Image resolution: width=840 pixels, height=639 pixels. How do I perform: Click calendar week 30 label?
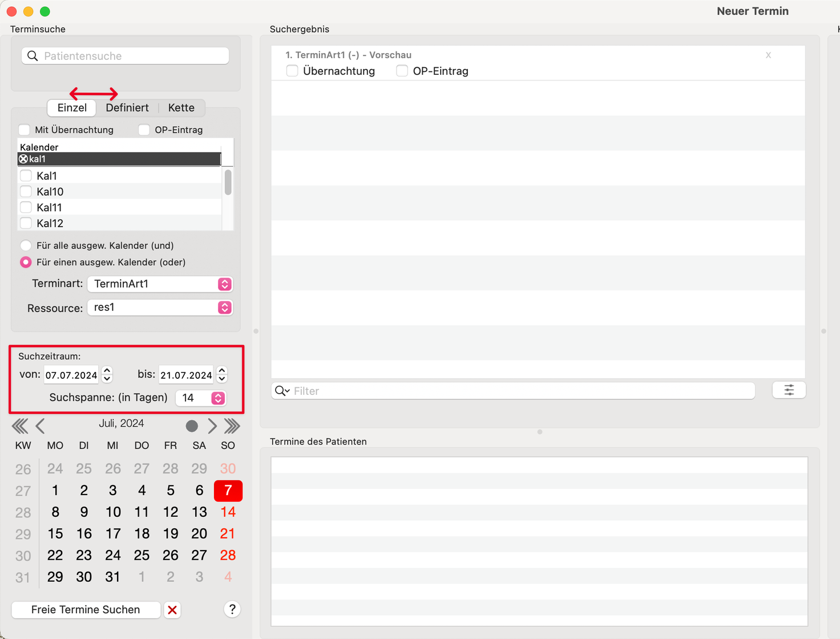[x=23, y=556]
